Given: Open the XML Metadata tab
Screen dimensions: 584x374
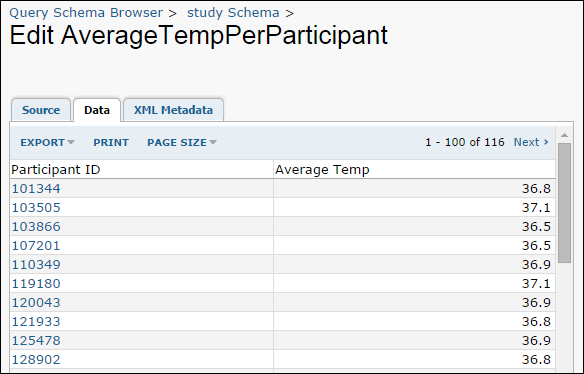Looking at the screenshot, I should [173, 110].
